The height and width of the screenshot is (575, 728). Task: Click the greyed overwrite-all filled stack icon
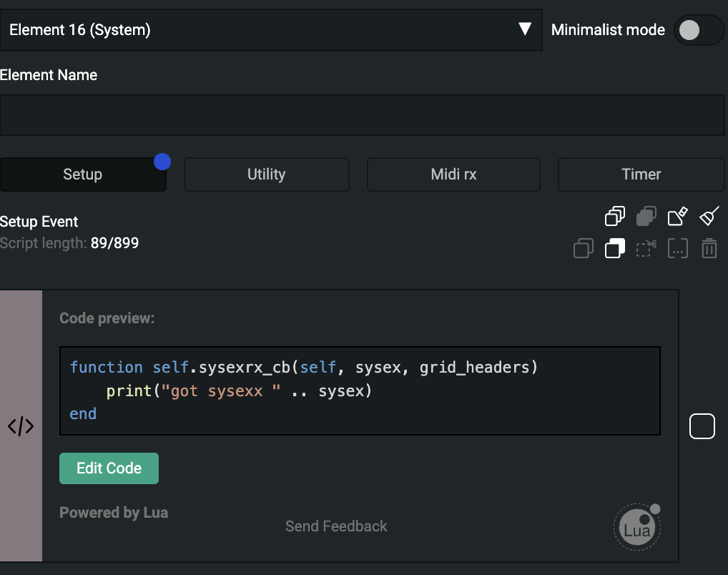coord(646,215)
